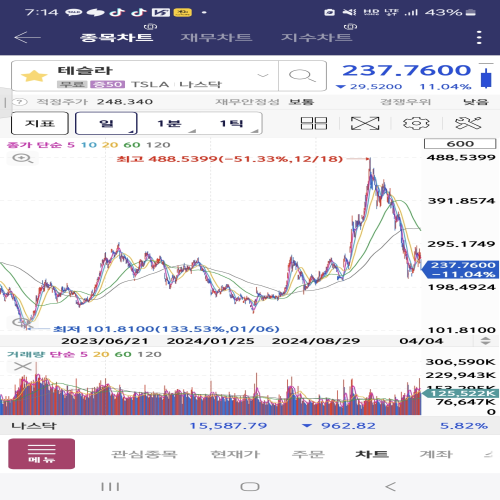Tap the 재무안정성 보통 label
Viewport: 500px width, 500px height.
[264, 102]
